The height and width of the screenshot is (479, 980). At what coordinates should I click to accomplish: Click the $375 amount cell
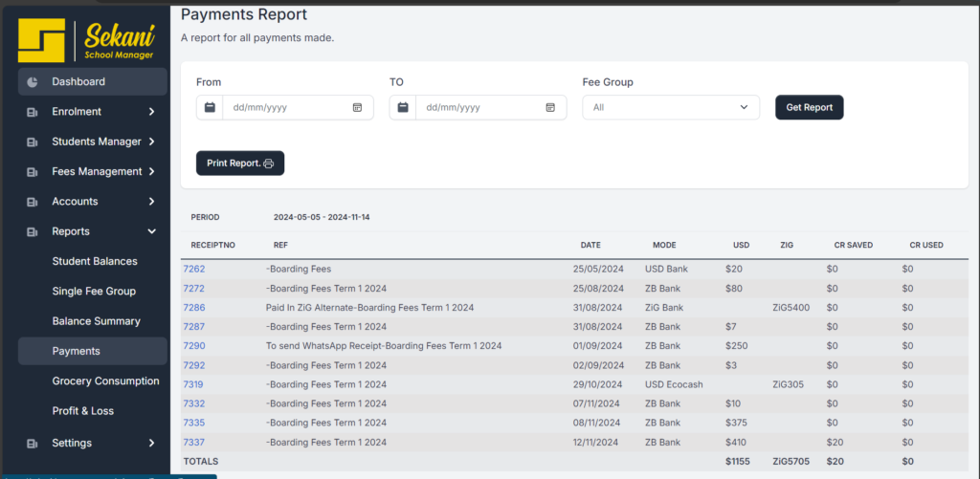(736, 423)
